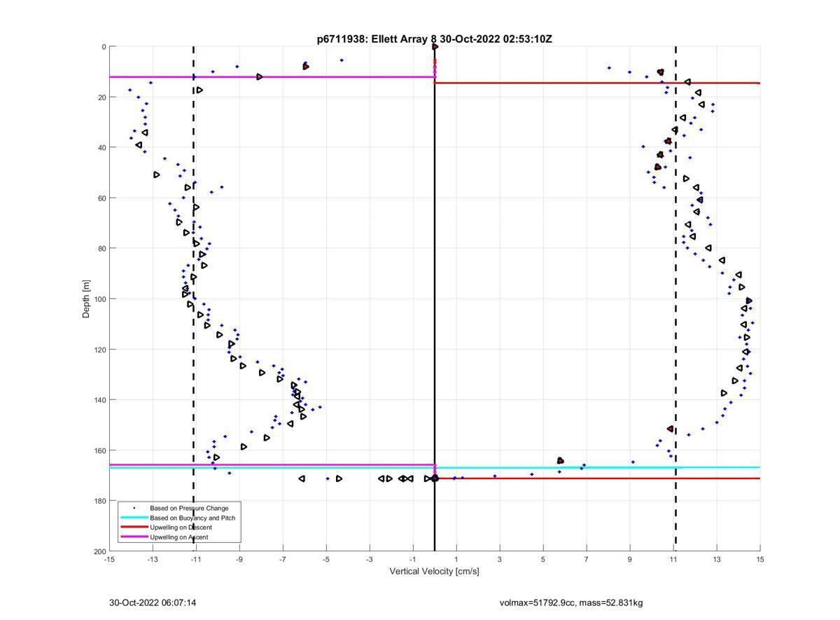
Task: Click x-axis tick label '-13'
Action: [153, 559]
